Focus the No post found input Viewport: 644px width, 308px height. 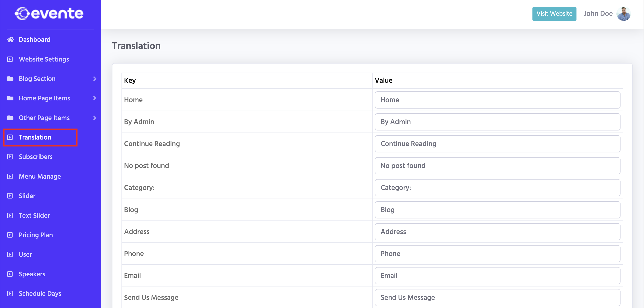click(497, 166)
